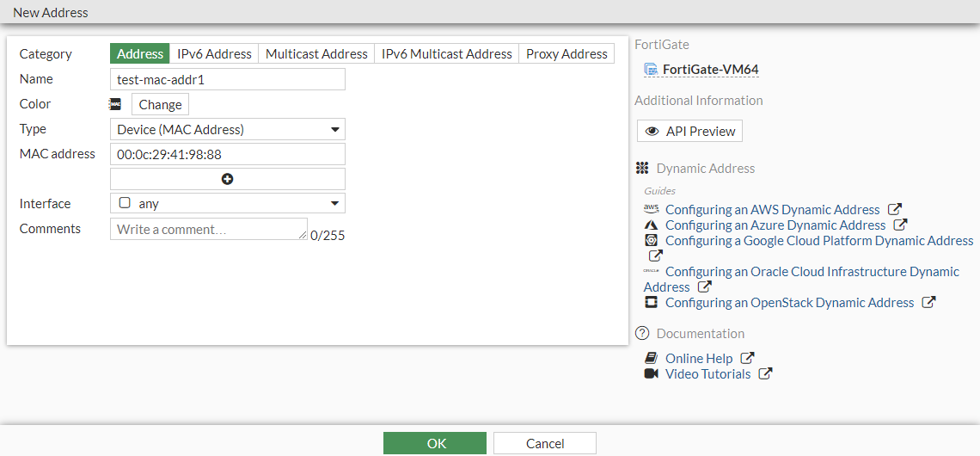Select the Multicast Address category tab
This screenshot has height=456, width=980.
[316, 53]
